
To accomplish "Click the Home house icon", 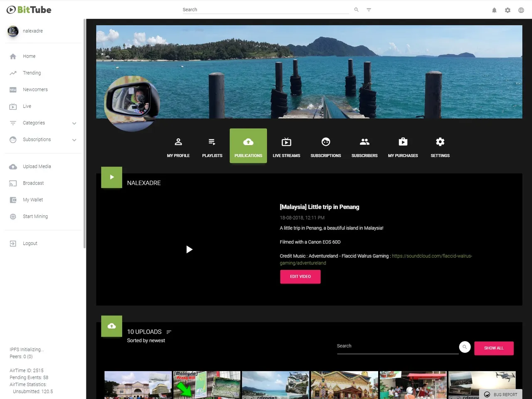I will [13, 57].
